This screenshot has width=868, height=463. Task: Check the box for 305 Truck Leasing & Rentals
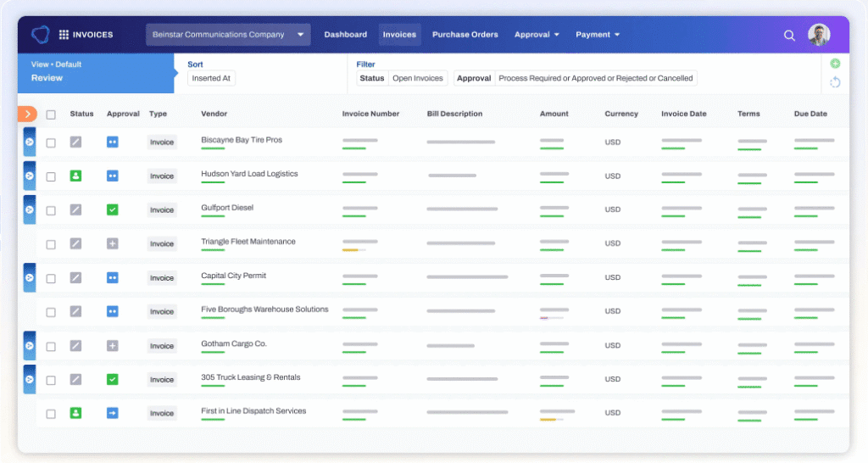[x=51, y=381]
